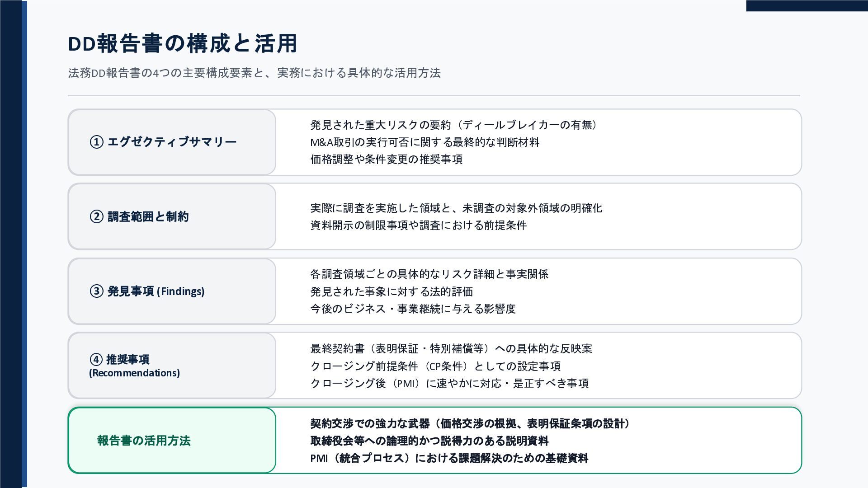This screenshot has height=488, width=868.
Task: Click the line mentioning ディールブレイカーの有無
Action: 454,125
